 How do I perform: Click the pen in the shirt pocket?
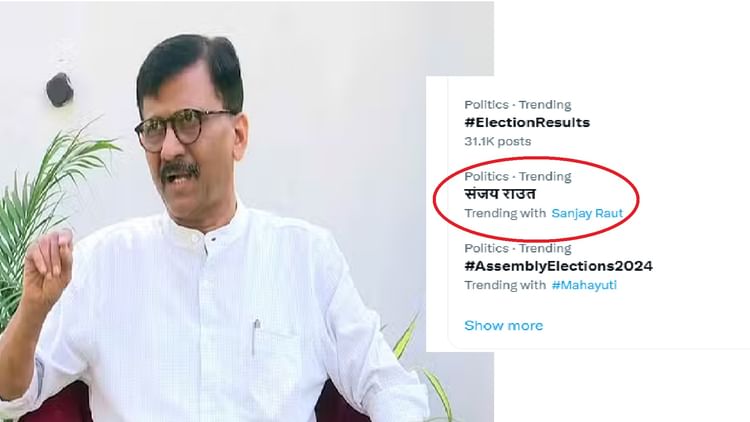256,336
